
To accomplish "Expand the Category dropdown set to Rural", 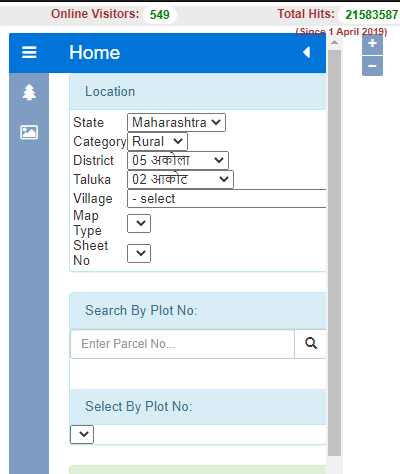I will [x=157, y=141].
